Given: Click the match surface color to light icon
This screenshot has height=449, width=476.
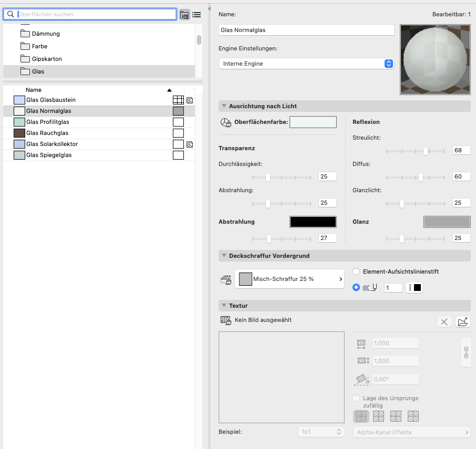Looking at the screenshot, I should click(226, 122).
